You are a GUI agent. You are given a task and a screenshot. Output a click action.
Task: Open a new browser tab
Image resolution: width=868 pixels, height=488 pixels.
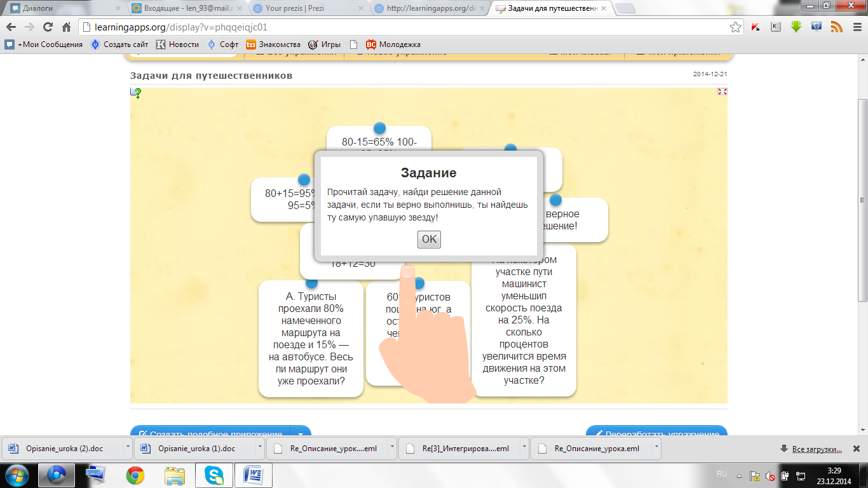tap(625, 9)
